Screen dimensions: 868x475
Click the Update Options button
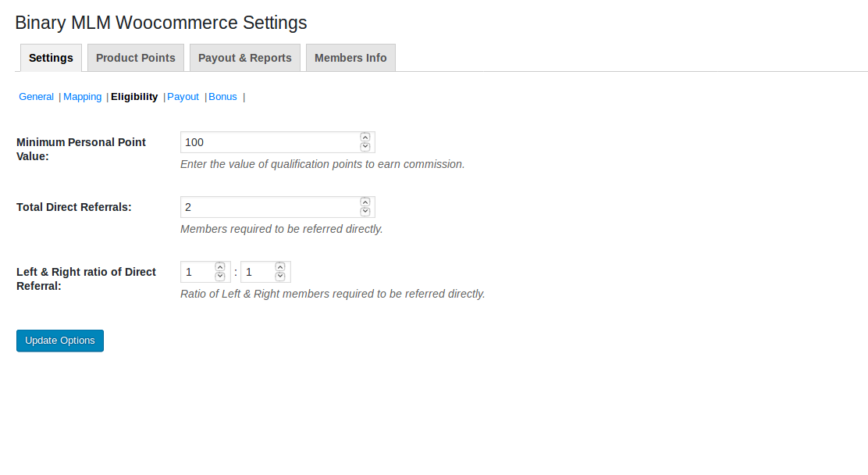pos(60,341)
